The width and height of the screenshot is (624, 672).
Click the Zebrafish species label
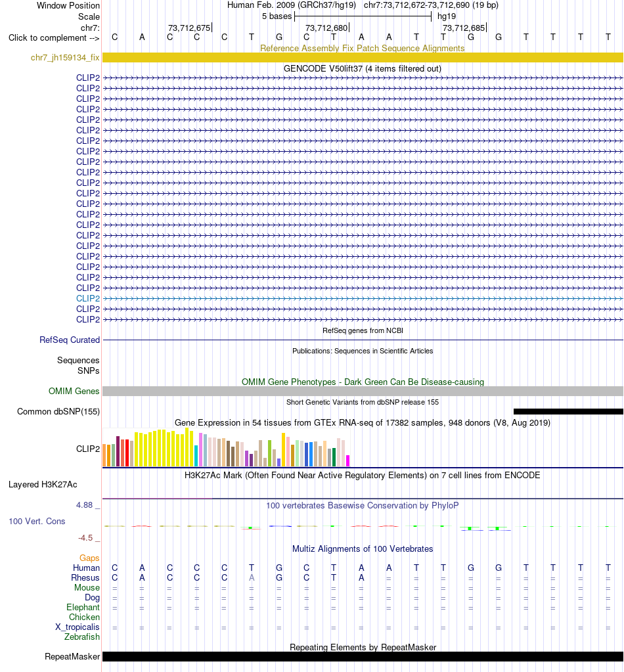pos(82,637)
